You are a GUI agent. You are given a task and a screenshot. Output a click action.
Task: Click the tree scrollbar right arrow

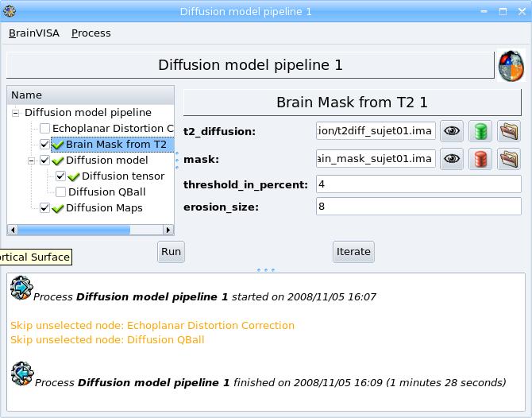coord(168,230)
